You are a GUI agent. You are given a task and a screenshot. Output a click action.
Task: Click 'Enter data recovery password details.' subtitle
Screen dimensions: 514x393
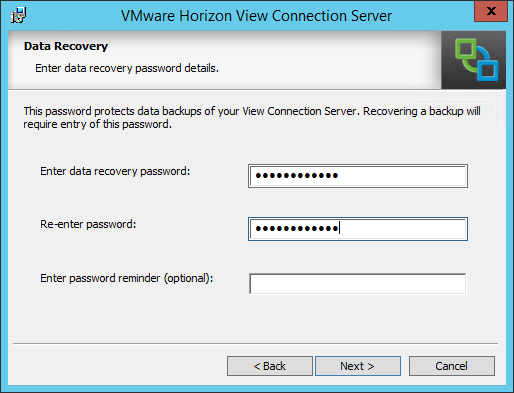tap(127, 68)
